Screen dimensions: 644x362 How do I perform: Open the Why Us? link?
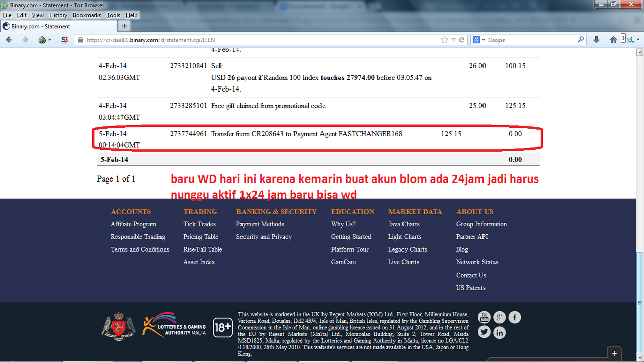[343, 224]
